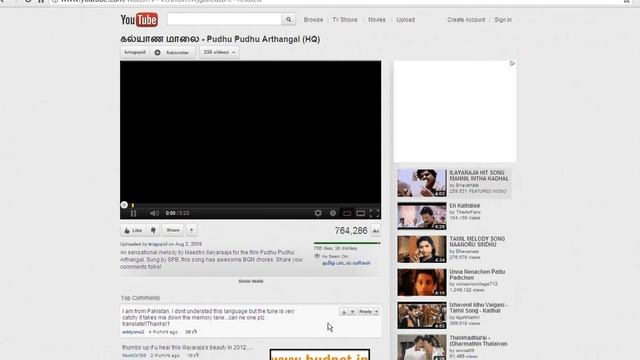Click the Share button

(x=173, y=230)
